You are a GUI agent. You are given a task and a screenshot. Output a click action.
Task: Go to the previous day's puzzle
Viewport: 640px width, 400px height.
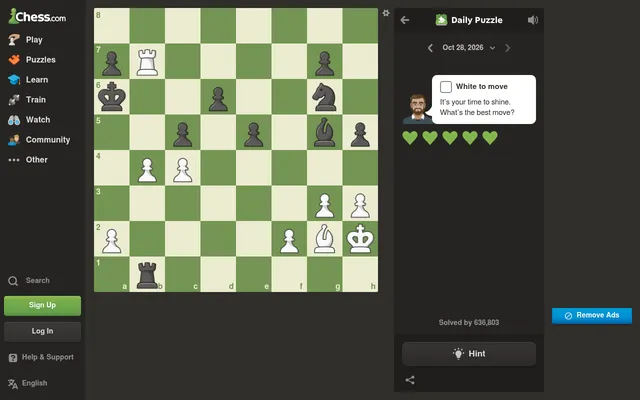click(430, 48)
